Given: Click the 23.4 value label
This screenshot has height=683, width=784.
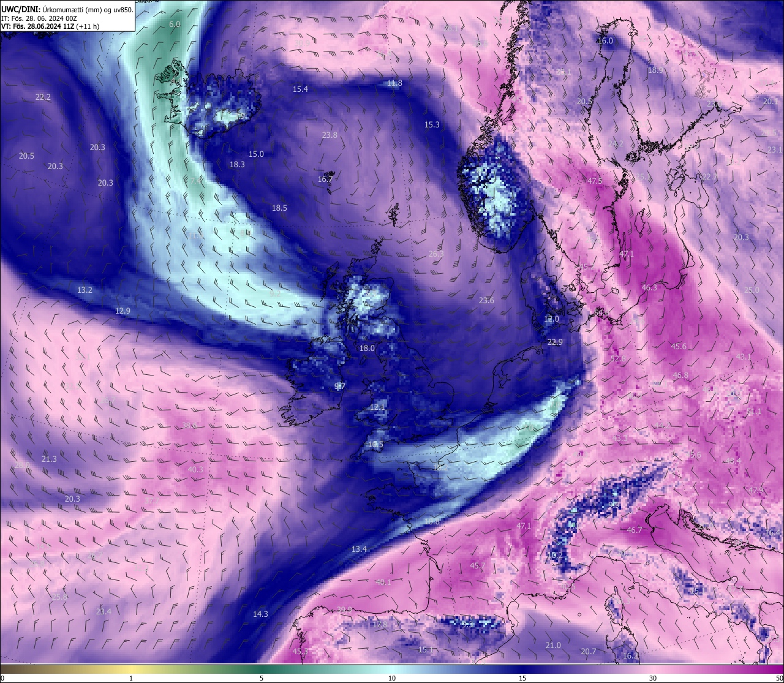Looking at the screenshot, I should pos(104,611).
